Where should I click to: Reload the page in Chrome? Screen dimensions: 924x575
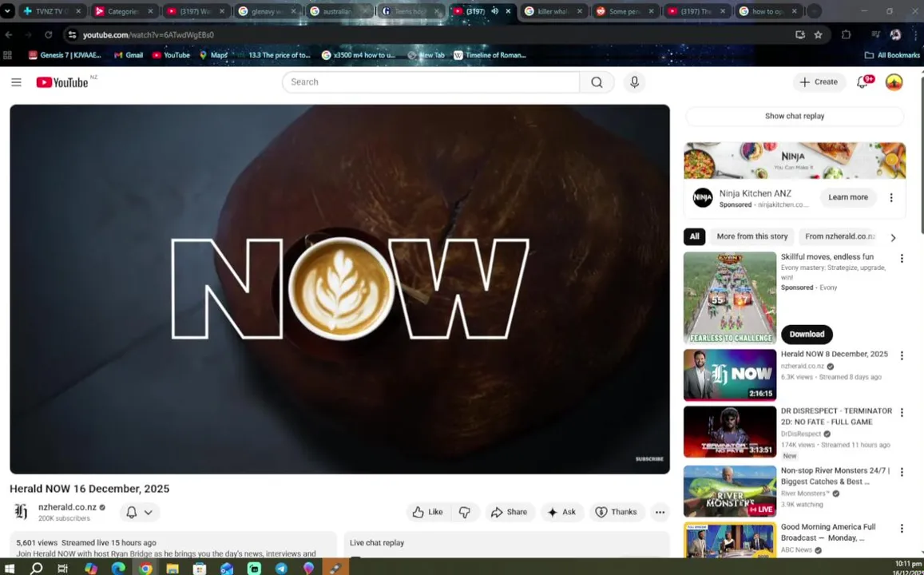click(x=49, y=35)
